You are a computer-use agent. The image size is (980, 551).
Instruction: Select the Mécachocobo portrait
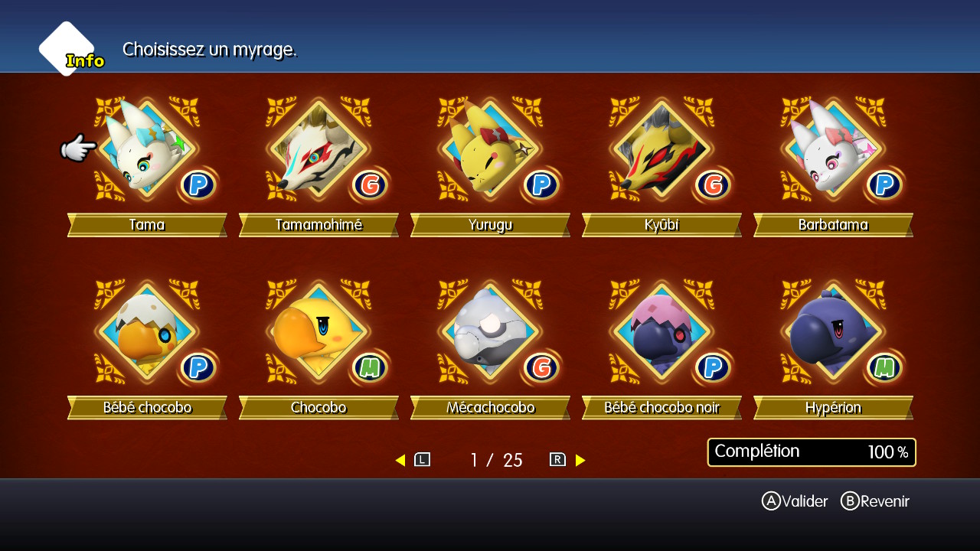coord(490,331)
